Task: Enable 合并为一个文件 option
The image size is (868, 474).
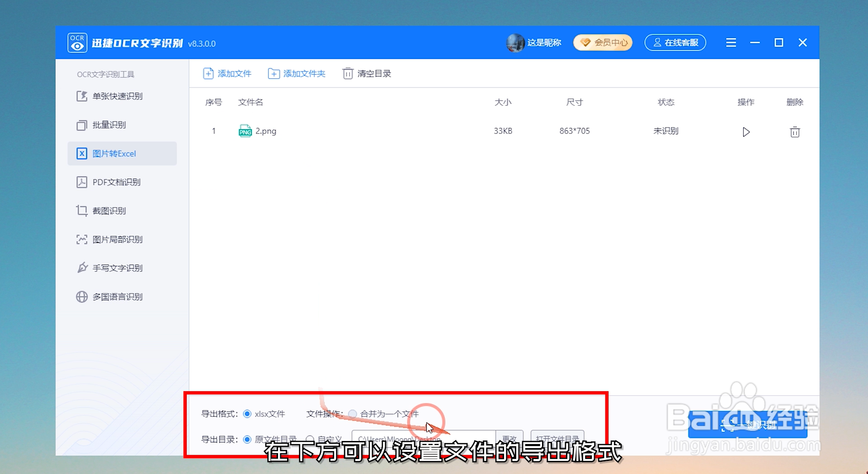Action: pyautogui.click(x=353, y=414)
